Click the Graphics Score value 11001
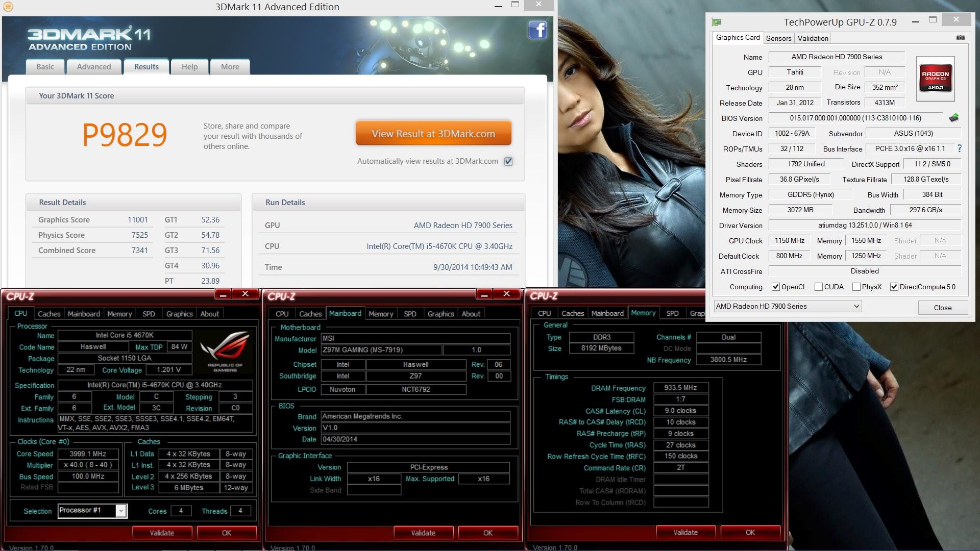980x551 pixels. pyautogui.click(x=137, y=220)
